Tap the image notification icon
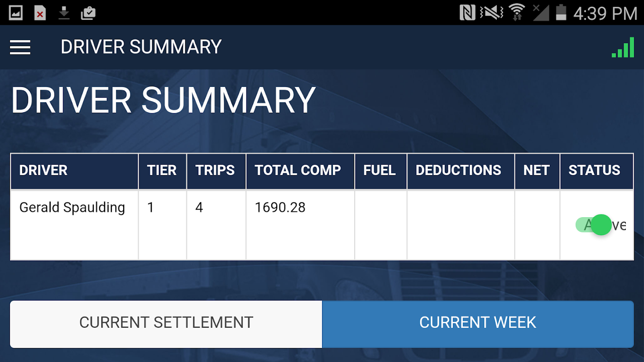This screenshot has height=362, width=644. (x=16, y=13)
